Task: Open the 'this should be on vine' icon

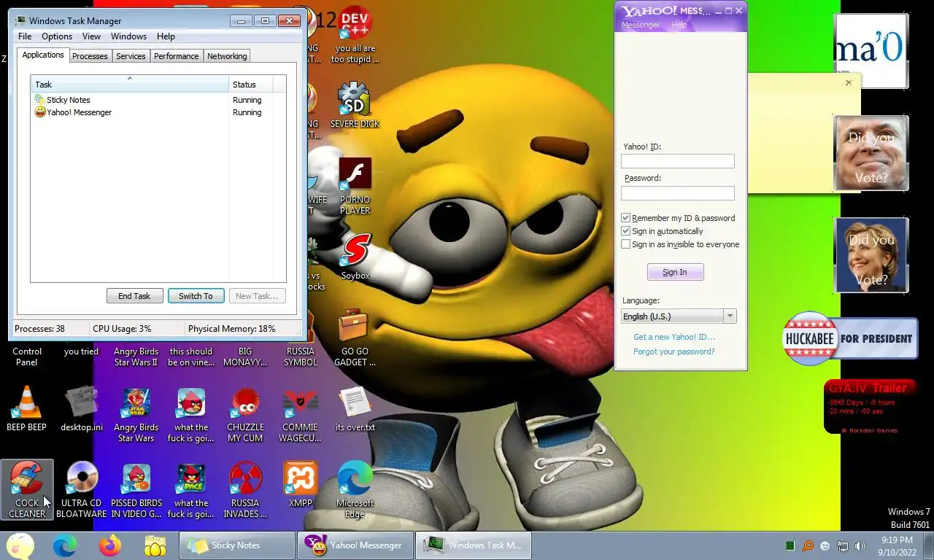Action: click(x=190, y=356)
